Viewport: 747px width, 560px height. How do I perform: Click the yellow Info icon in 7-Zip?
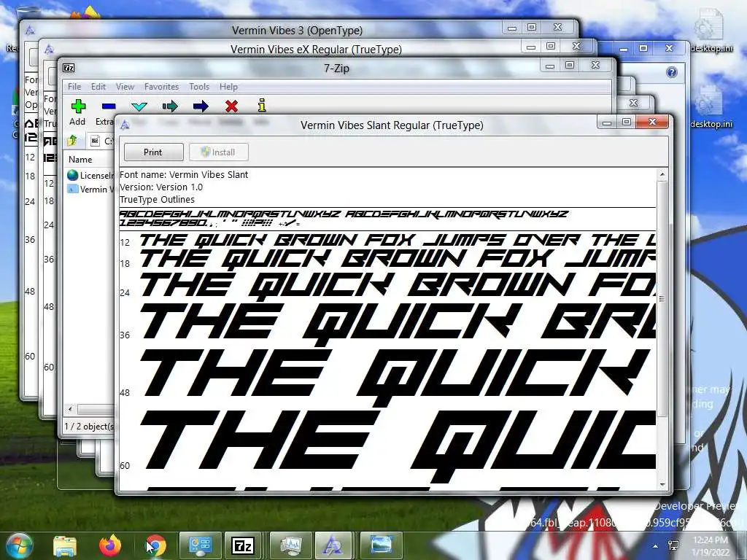coord(262,105)
